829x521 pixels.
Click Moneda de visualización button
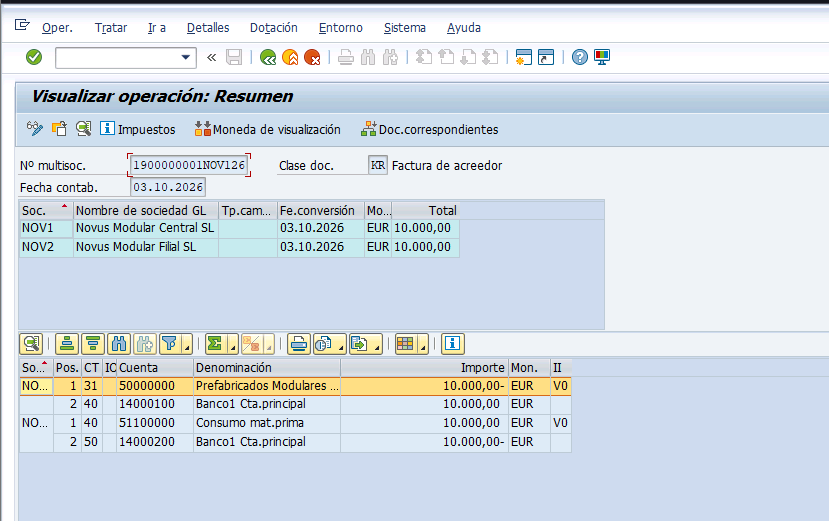click(x=268, y=129)
